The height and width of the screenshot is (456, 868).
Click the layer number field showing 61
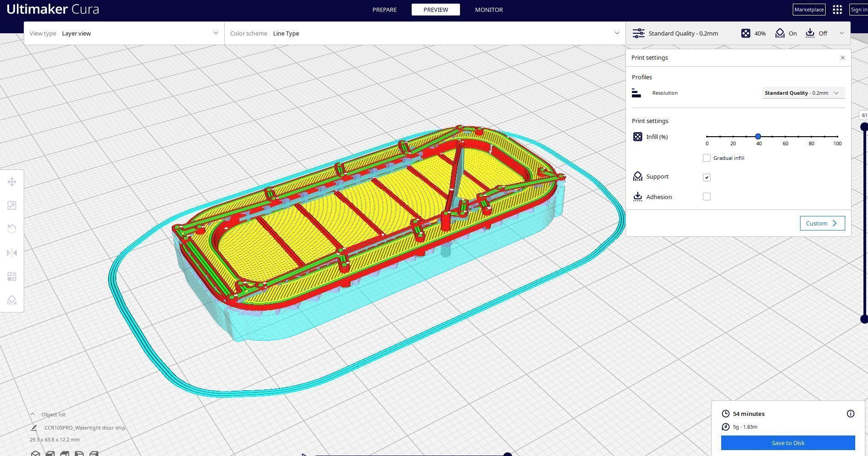point(863,115)
